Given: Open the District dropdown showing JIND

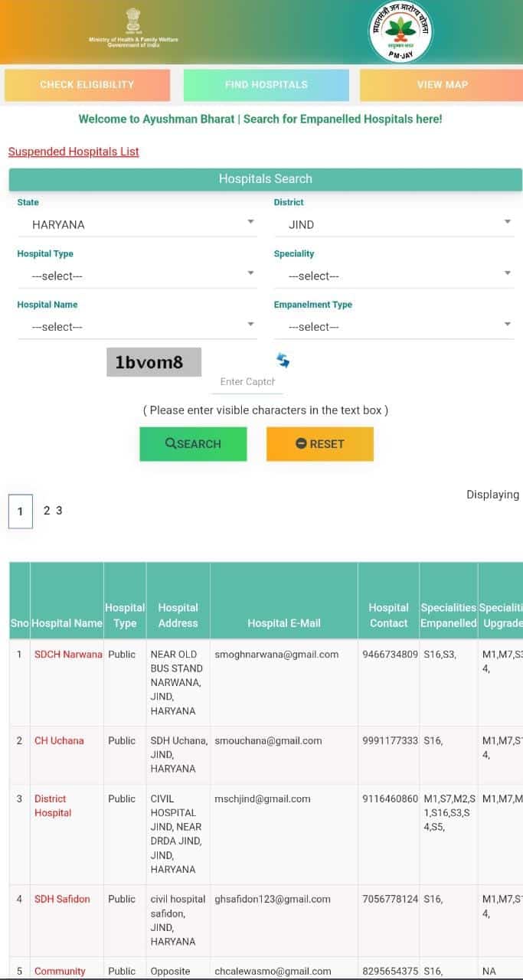Looking at the screenshot, I should pyautogui.click(x=393, y=224).
